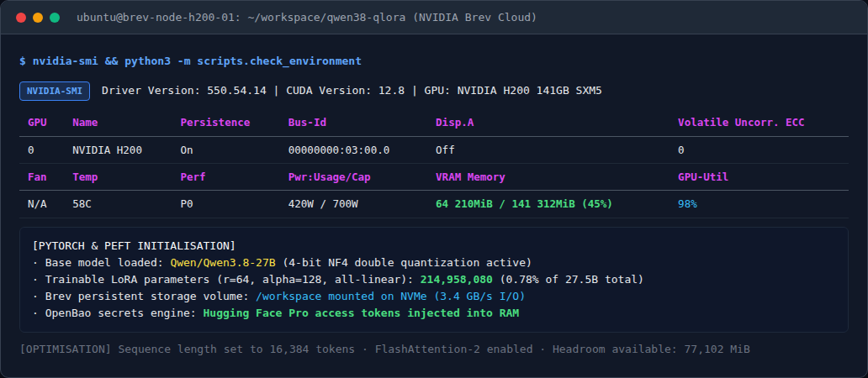
Task: Select the Disp.A column header
Action: coord(454,123)
